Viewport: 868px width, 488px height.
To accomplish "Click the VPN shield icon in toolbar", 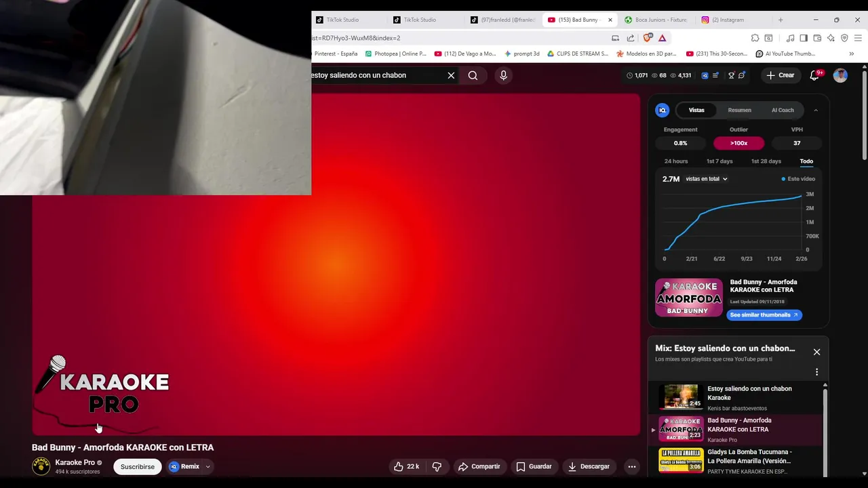I will (844, 38).
